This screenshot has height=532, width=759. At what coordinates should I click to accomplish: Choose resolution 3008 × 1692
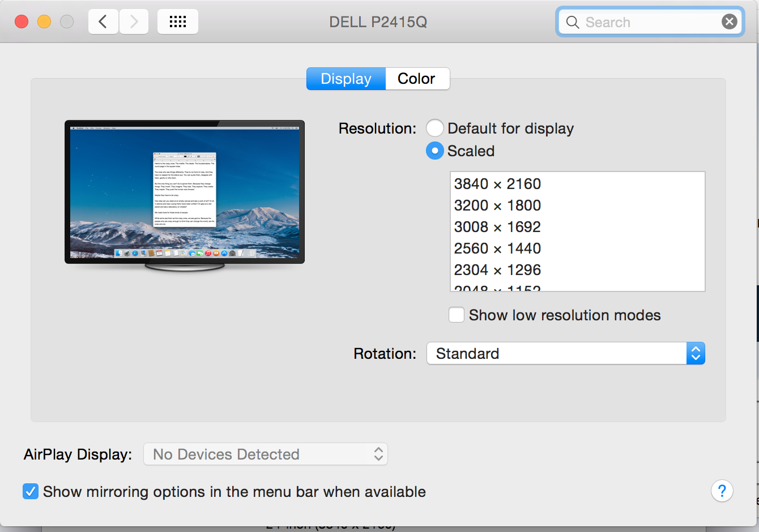click(578, 227)
